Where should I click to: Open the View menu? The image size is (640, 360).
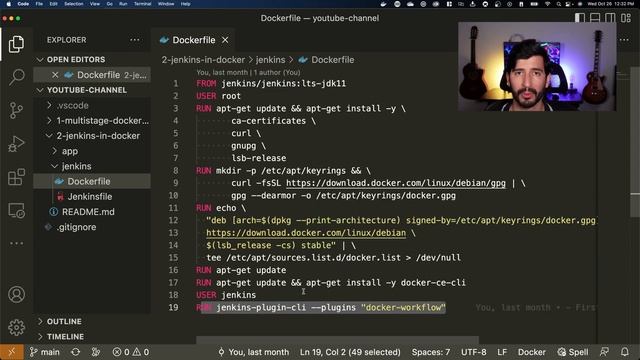[x=95, y=4]
